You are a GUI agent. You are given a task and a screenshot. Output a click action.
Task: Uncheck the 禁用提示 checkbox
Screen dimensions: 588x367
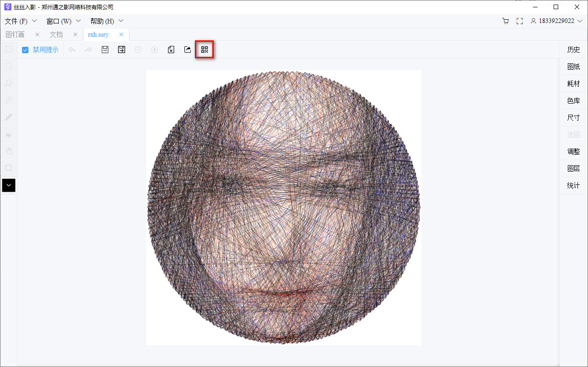point(25,50)
